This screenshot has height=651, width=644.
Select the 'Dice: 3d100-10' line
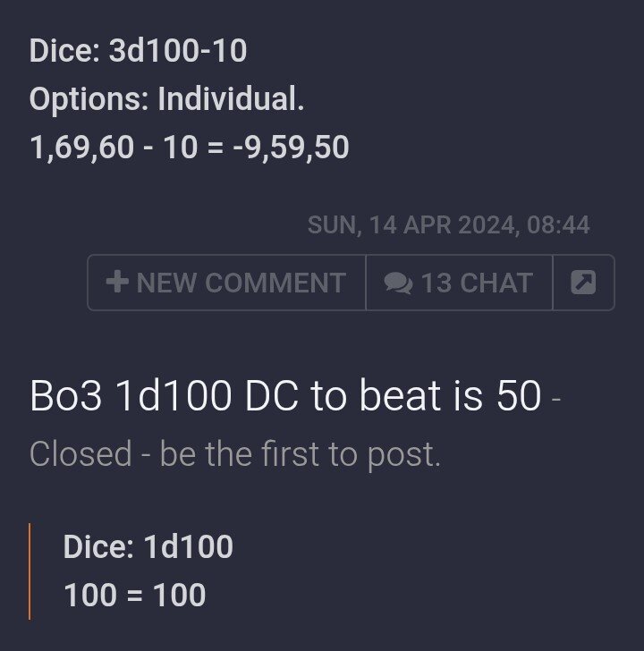pyautogui.click(x=138, y=51)
